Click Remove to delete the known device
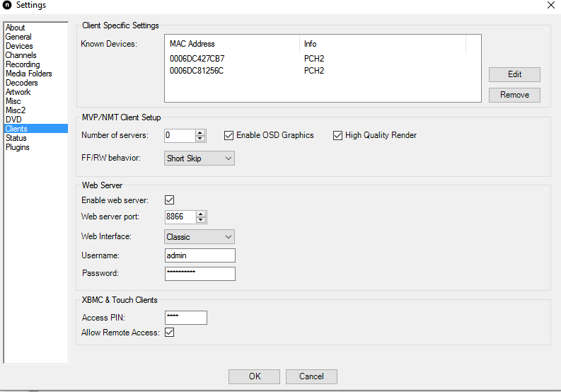Image resolution: width=561 pixels, height=392 pixels. 514,95
